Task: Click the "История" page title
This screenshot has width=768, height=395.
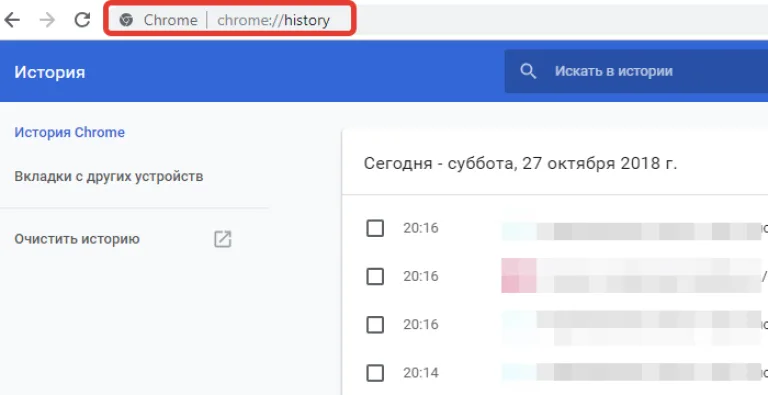Action: (49, 72)
